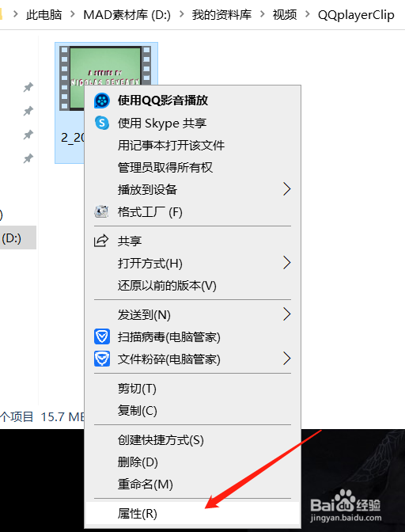Click the last pin icon in sidebar
405x532 pixels.
point(28,158)
